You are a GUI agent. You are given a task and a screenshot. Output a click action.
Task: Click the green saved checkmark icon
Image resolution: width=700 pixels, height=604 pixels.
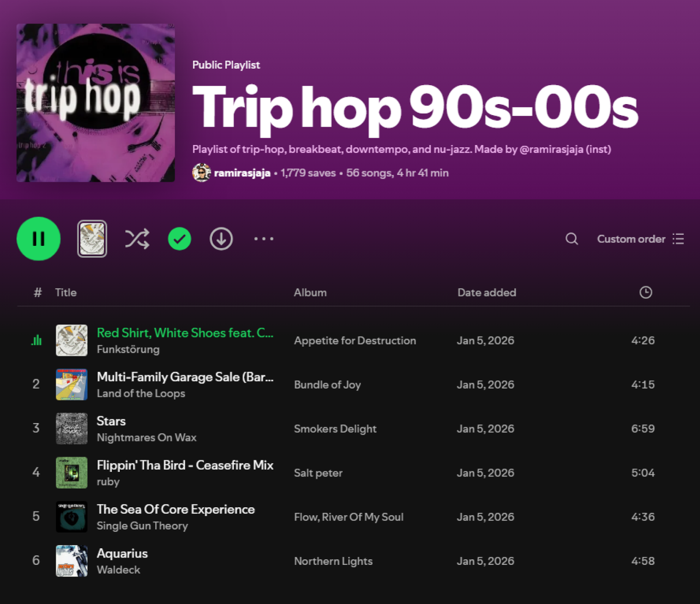(179, 238)
